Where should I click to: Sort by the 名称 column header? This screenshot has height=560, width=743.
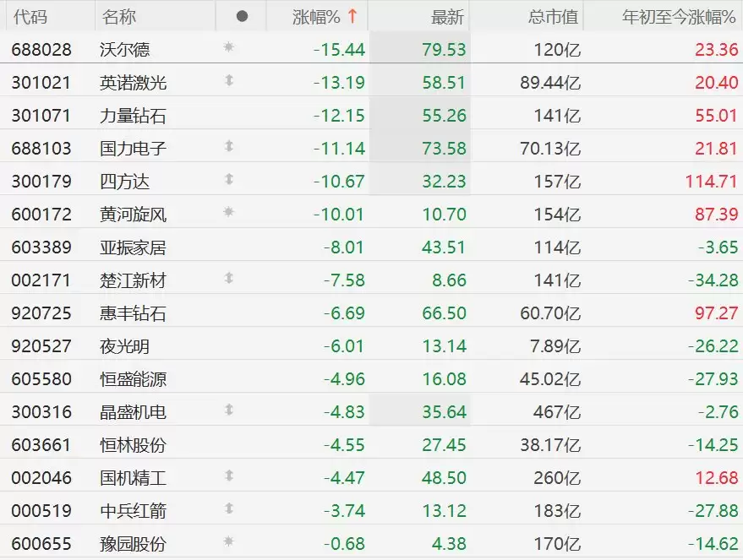click(119, 17)
